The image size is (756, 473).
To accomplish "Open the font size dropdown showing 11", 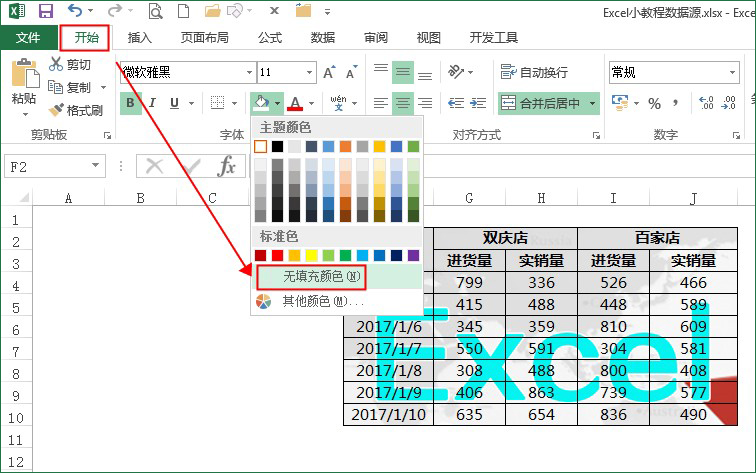I will pos(310,72).
